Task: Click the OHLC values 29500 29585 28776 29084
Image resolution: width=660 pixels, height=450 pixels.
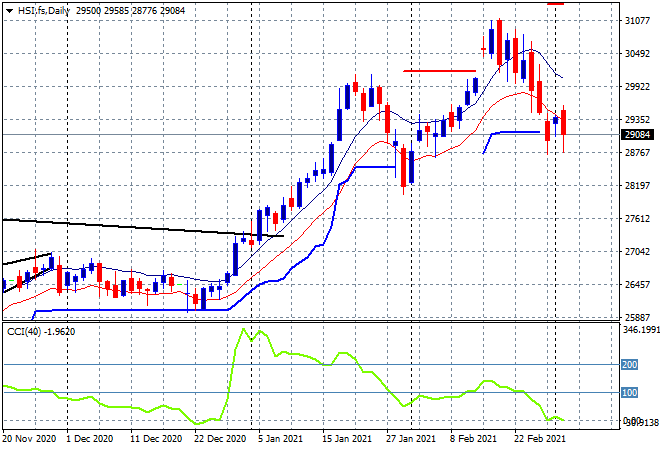Action: [130, 11]
